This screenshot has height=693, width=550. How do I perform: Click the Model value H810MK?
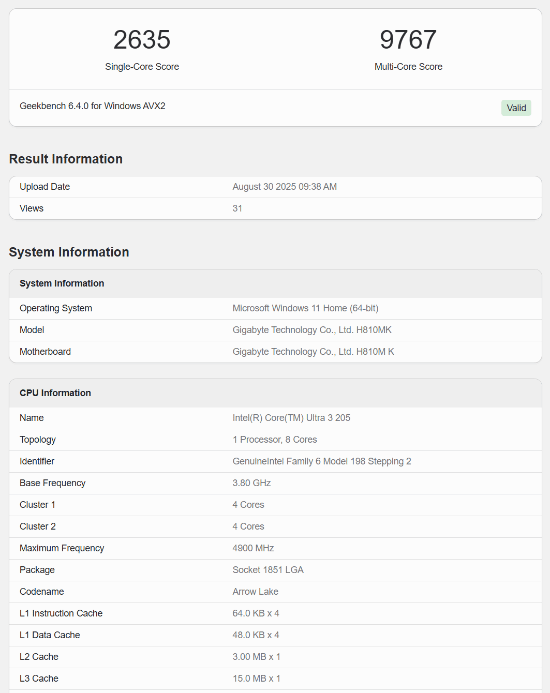click(x=312, y=330)
